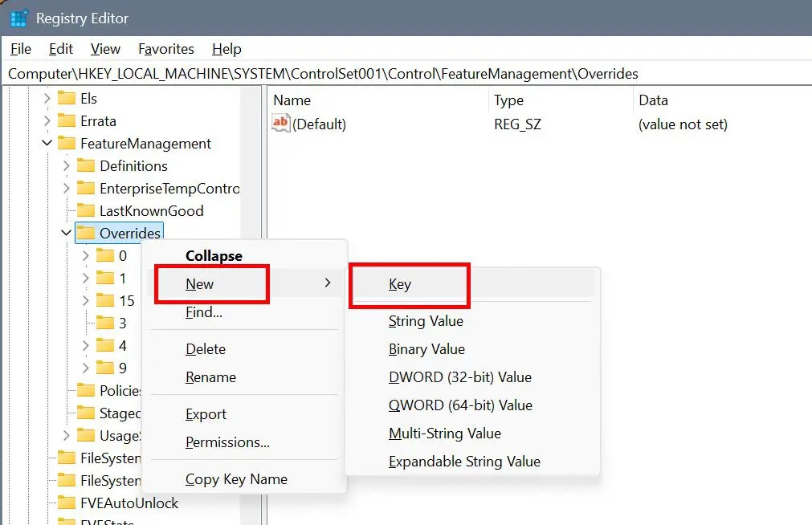
Task: Expand the Definitions key
Action: tap(67, 165)
